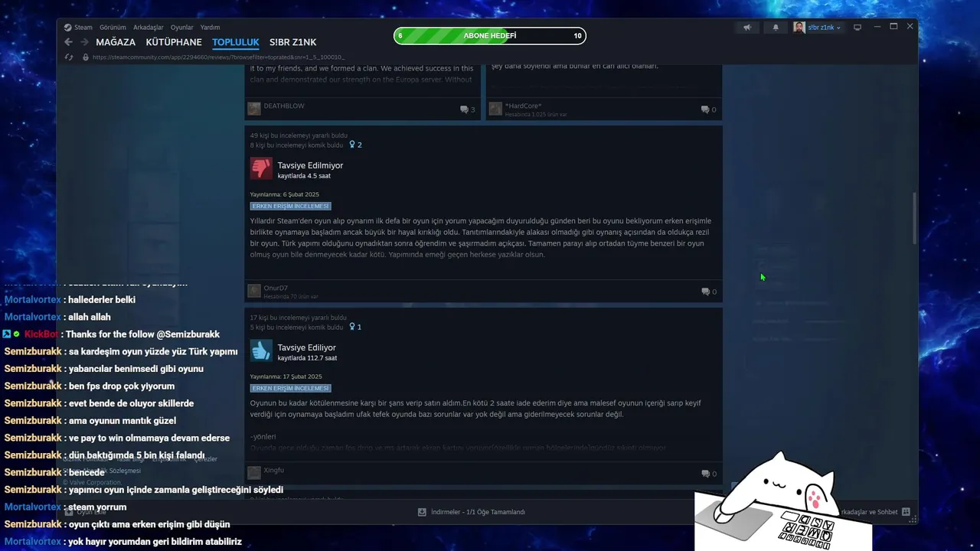This screenshot has height=551, width=980.
Task: Click the İndirmeler download icon
Action: 422,512
